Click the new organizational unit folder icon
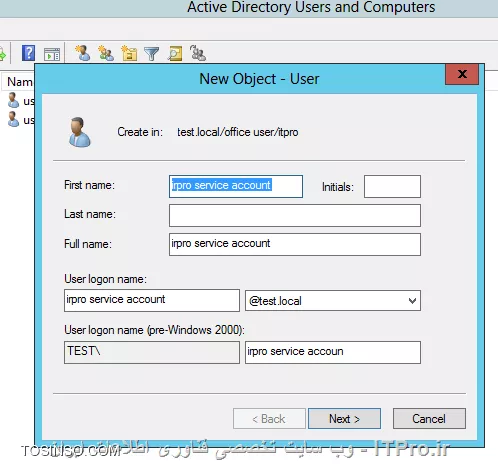The image size is (498, 472). (129, 53)
